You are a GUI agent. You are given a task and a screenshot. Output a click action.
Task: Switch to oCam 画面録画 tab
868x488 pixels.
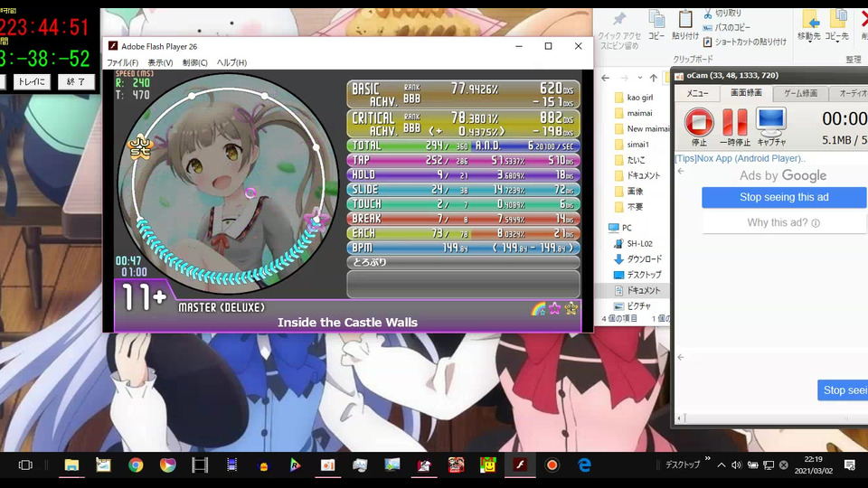[746, 93]
